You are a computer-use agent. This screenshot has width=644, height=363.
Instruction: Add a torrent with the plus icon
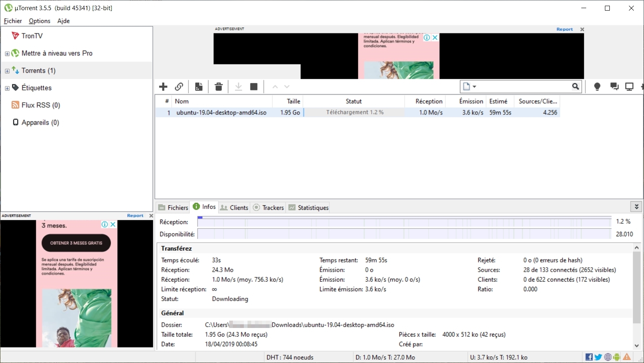[163, 86]
